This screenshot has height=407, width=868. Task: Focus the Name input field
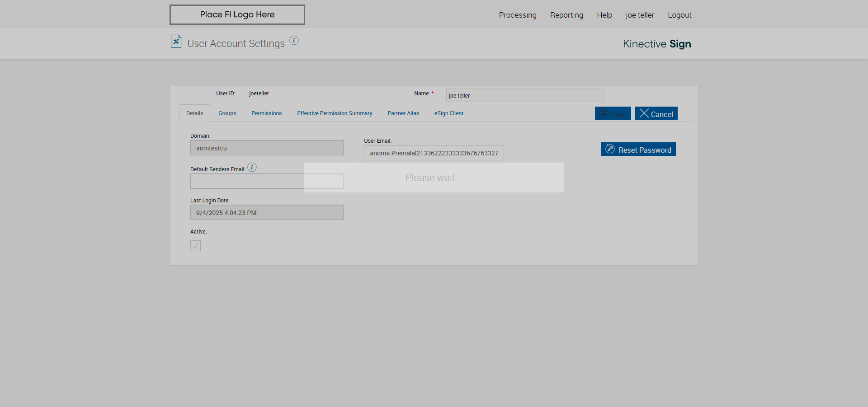point(525,95)
